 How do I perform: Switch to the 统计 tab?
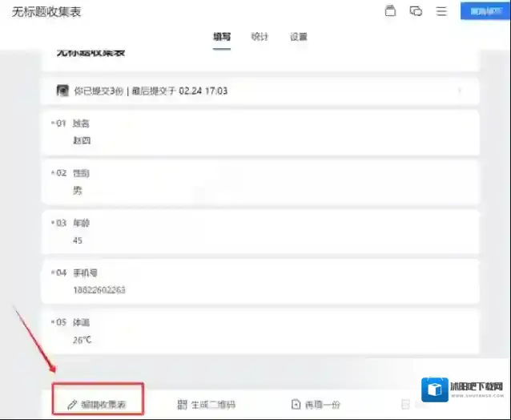click(260, 37)
